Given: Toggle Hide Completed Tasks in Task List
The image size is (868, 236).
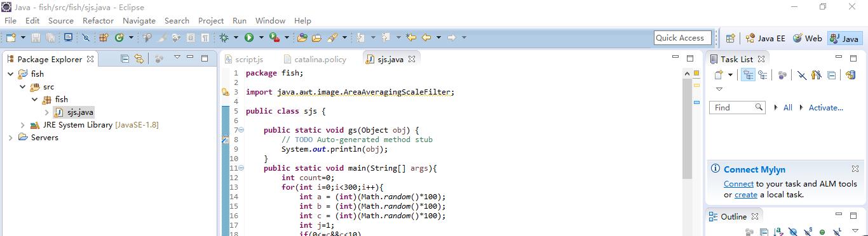Looking at the screenshot, I should (801, 75).
